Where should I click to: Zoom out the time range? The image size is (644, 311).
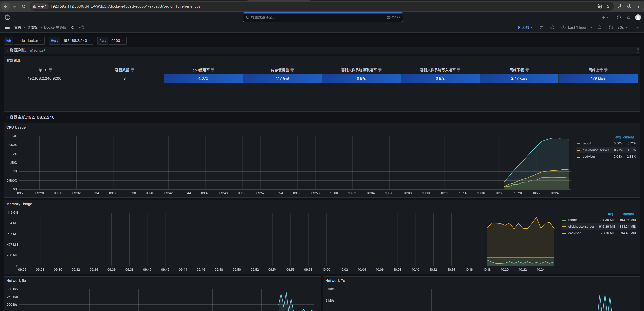600,27
